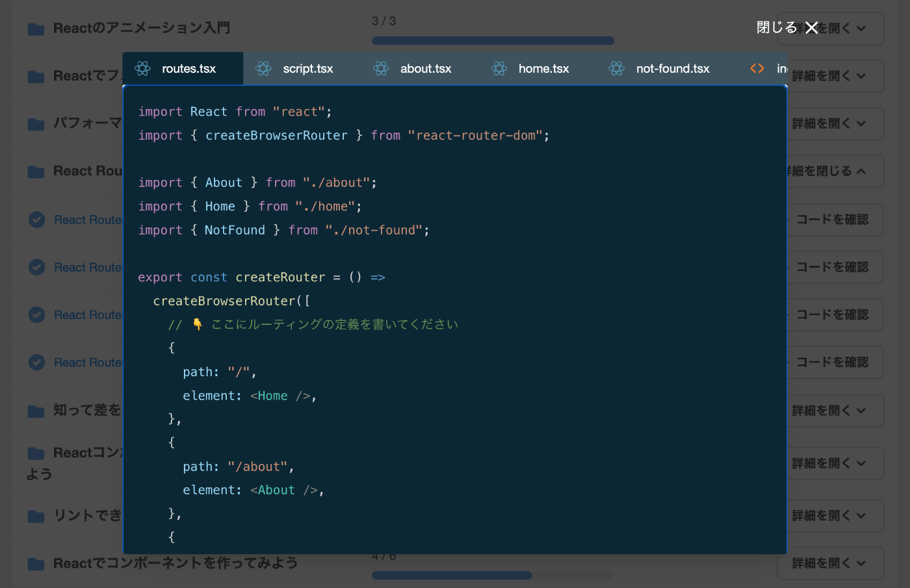This screenshot has width=910, height=588.
Task: Close the code viewer with 閉じる
Action: (x=787, y=27)
